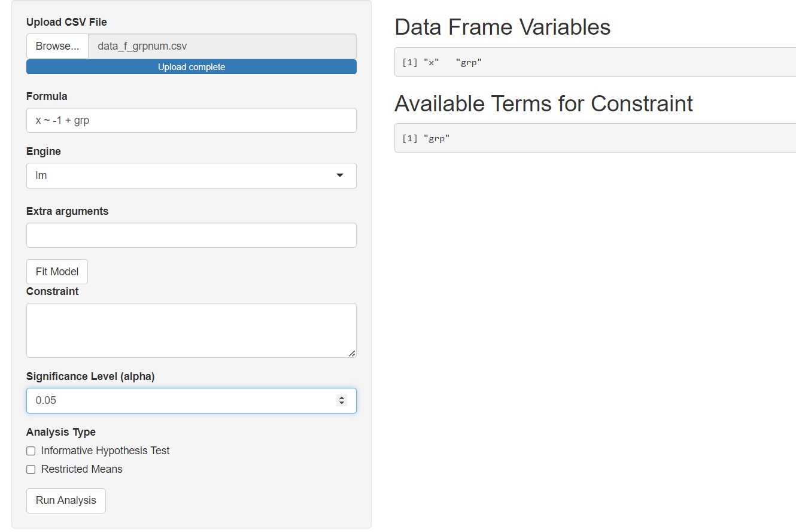Tick the Restricted Means checkbox
The height and width of the screenshot is (532, 796).
(31, 470)
